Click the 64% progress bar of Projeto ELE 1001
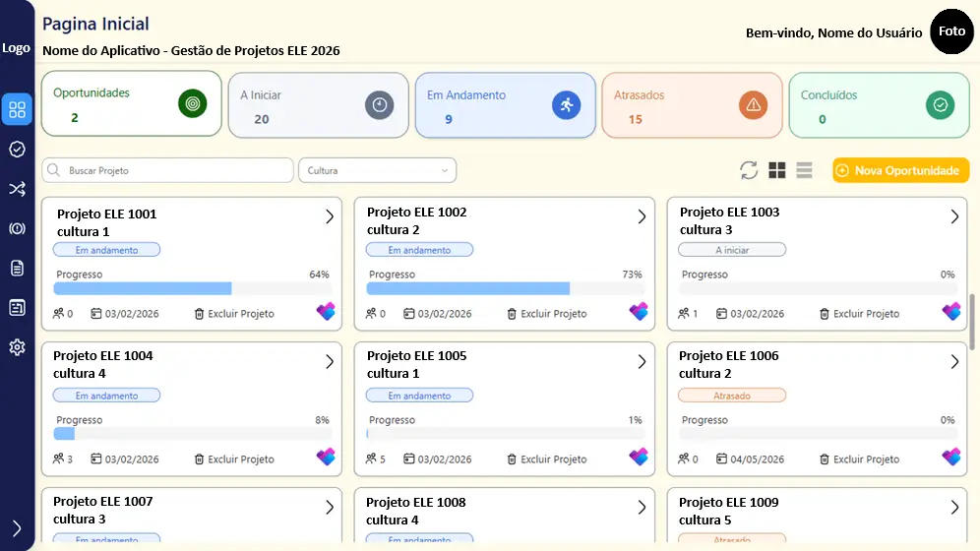 [193, 288]
